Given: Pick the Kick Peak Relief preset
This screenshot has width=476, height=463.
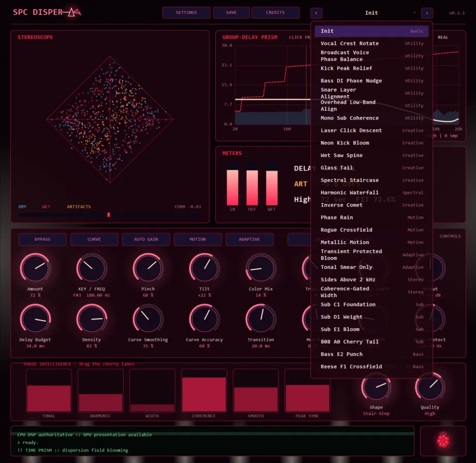Looking at the screenshot, I should point(371,68).
